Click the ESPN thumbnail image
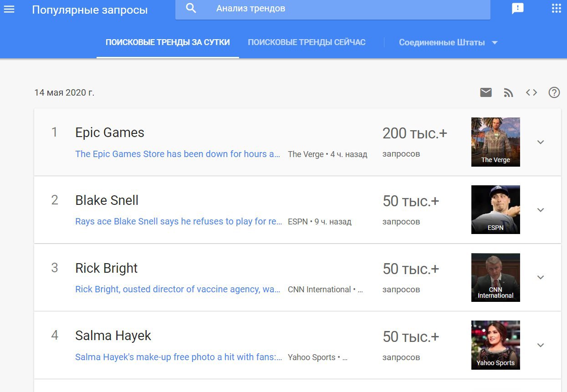This screenshot has height=392, width=567. click(x=495, y=210)
